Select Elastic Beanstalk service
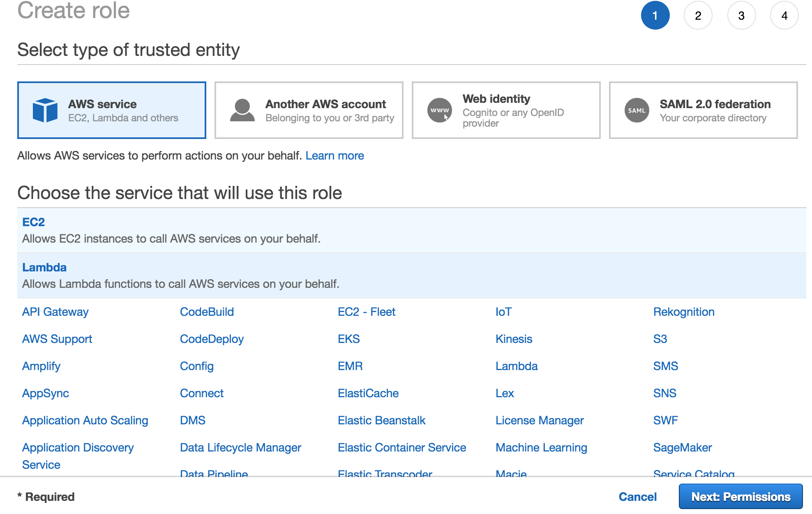812x514 pixels. pos(381,420)
